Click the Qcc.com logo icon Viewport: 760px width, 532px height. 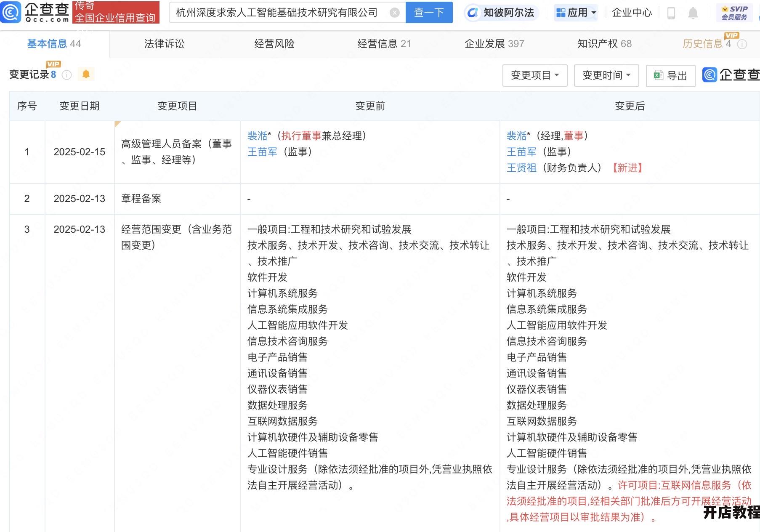pyautogui.click(x=10, y=12)
